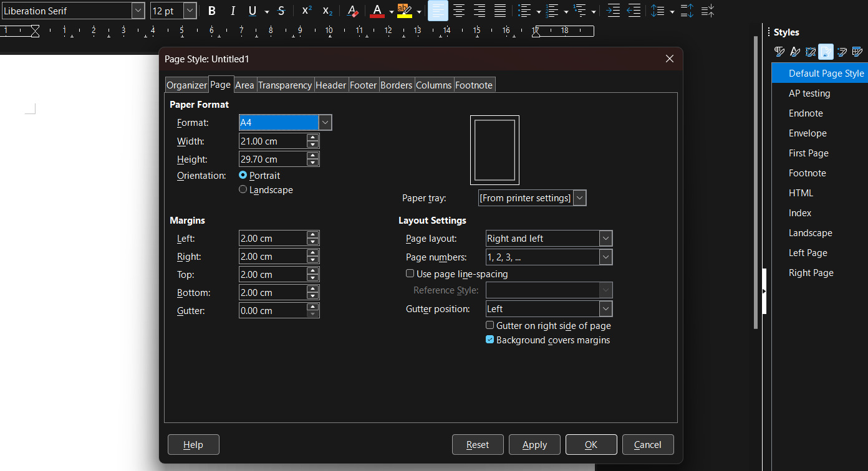868x471 pixels.
Task: Open the Footnote tab
Action: coord(474,84)
